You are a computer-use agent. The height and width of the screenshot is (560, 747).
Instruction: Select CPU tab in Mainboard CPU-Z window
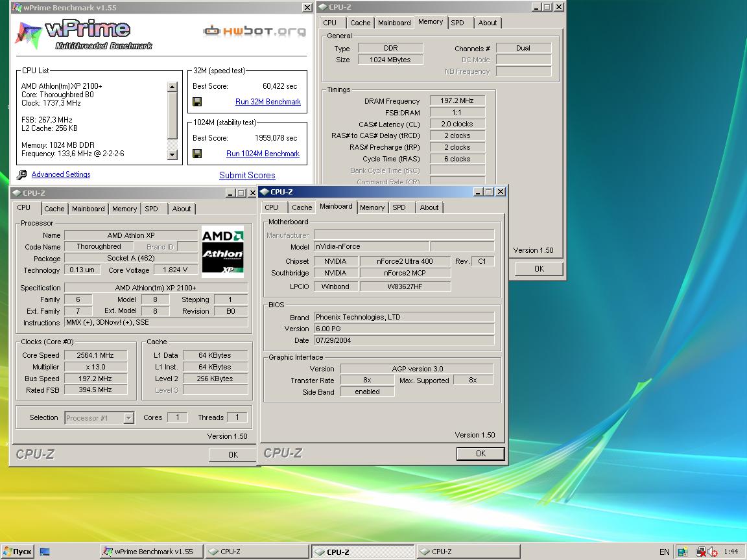click(x=272, y=207)
